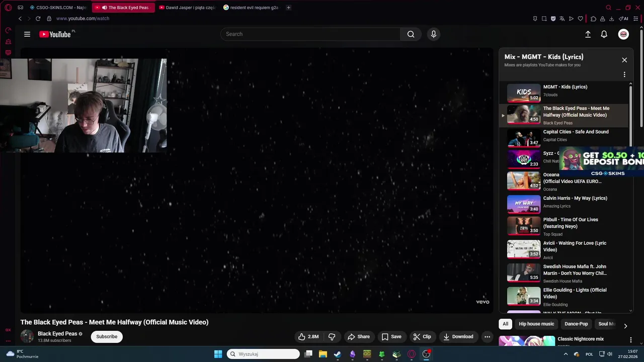Image resolution: width=644 pixels, height=362 pixels.
Task: Open the YouTube upload/create icon
Action: tap(588, 34)
